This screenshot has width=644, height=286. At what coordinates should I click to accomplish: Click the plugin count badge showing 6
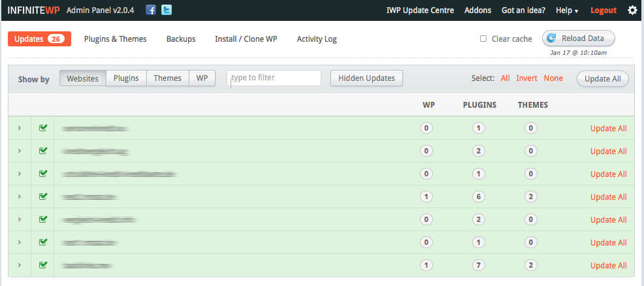pyautogui.click(x=479, y=197)
